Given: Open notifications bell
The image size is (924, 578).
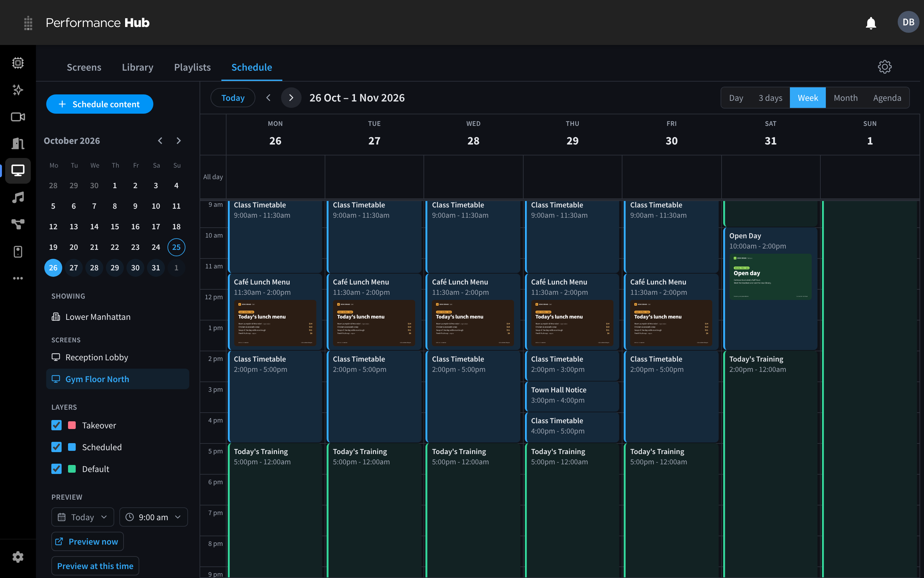Looking at the screenshot, I should pyautogui.click(x=870, y=23).
